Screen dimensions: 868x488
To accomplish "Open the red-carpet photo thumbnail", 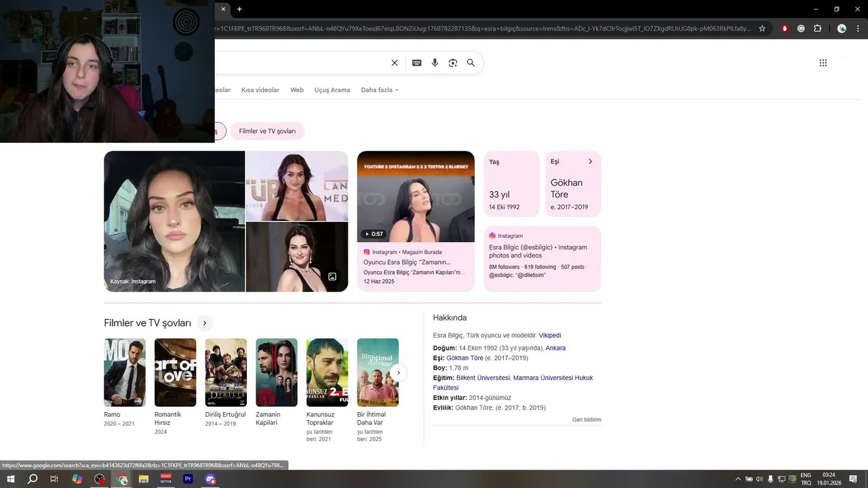I will coord(297,186).
